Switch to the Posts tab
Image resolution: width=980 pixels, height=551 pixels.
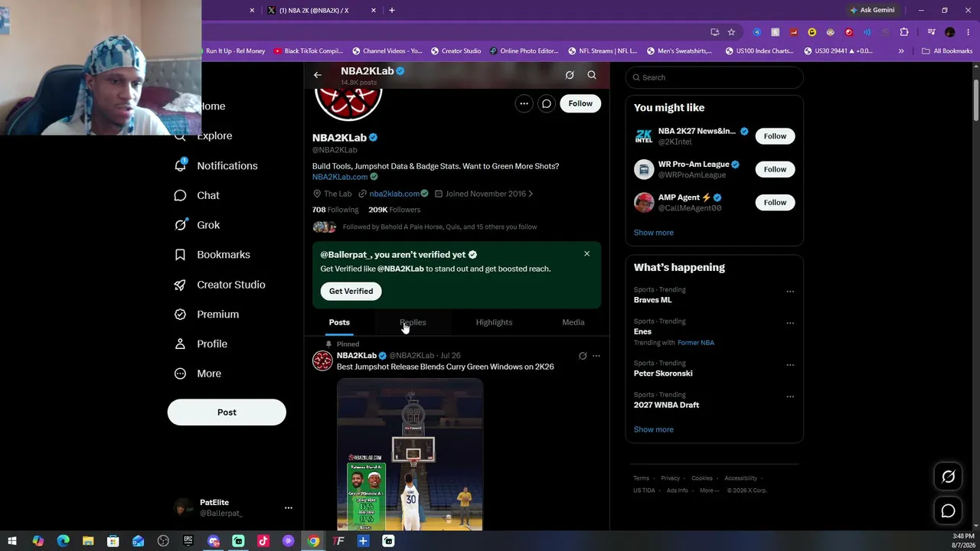339,322
